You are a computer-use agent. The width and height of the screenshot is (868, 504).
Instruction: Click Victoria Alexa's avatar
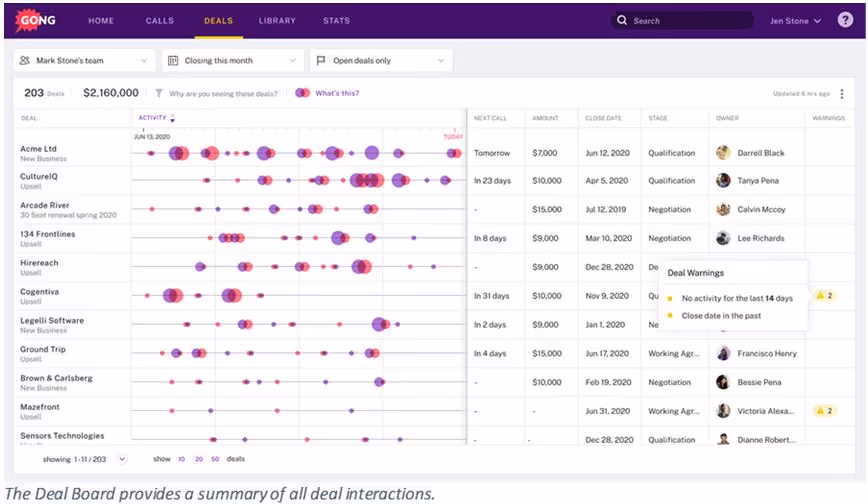[x=723, y=411]
